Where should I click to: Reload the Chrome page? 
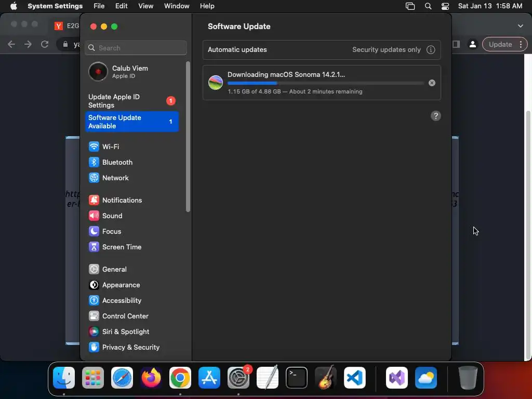point(45,45)
